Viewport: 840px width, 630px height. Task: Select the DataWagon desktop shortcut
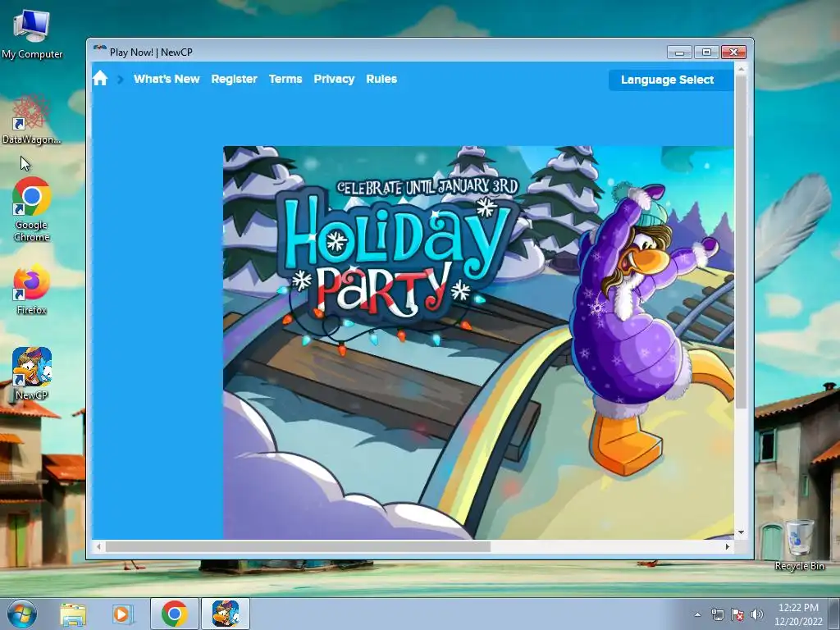tap(31, 120)
